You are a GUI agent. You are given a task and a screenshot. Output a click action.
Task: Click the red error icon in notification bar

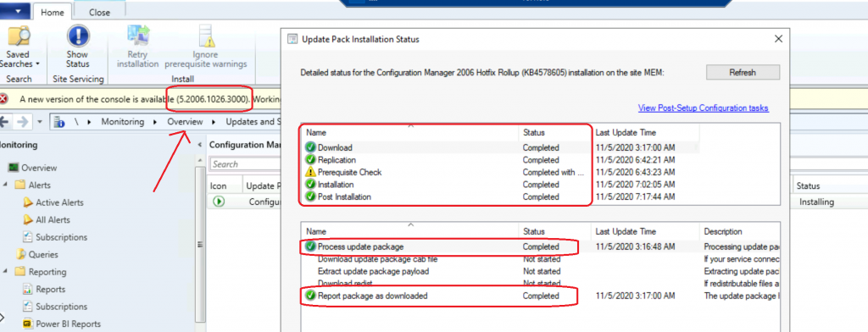point(4,99)
